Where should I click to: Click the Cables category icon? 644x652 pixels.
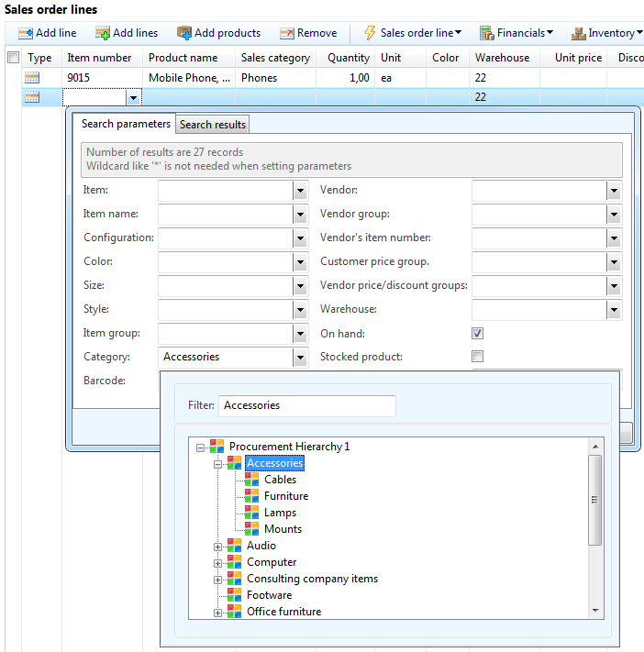tap(251, 480)
